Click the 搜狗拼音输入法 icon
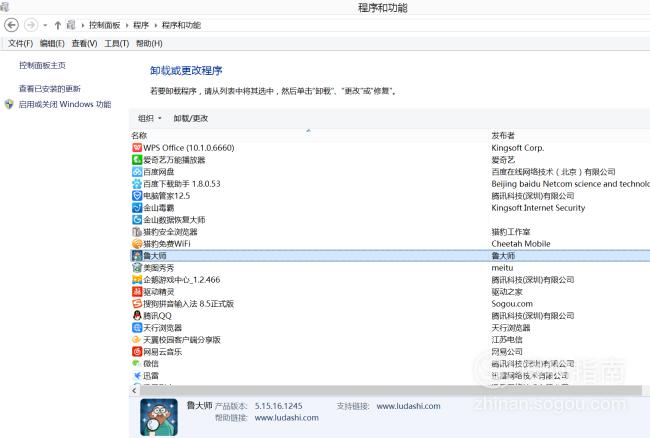 click(x=137, y=304)
